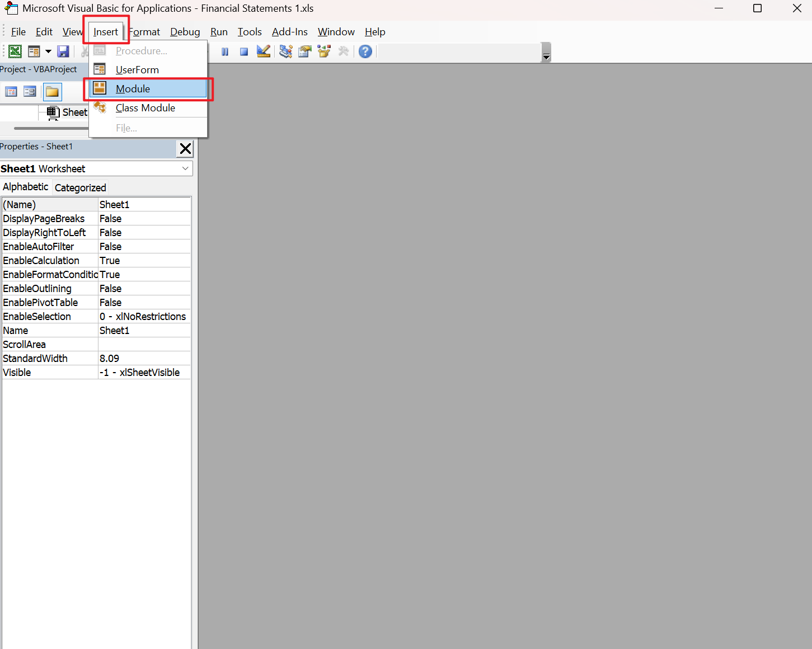Open the Project Explorer toolbar icon
The height and width of the screenshot is (649, 812).
tap(285, 51)
